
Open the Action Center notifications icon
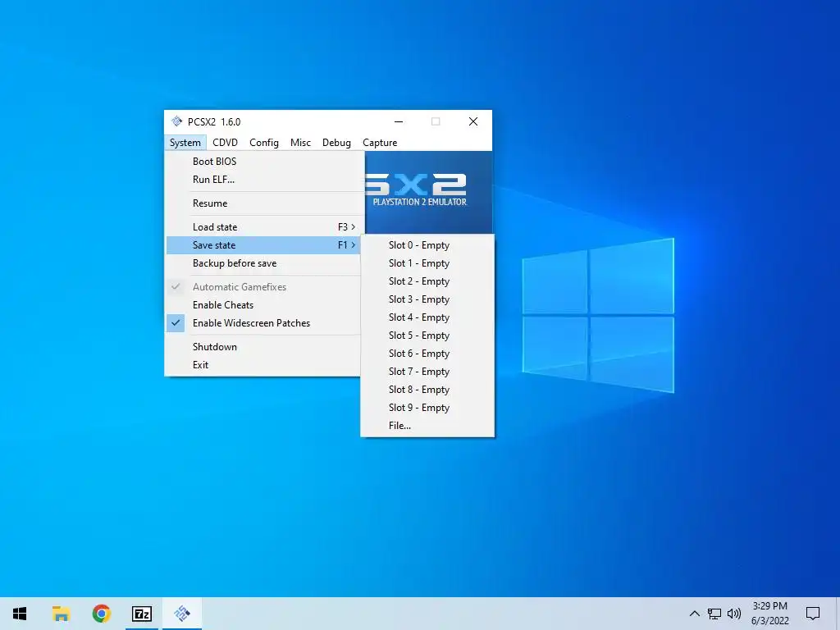pos(813,614)
